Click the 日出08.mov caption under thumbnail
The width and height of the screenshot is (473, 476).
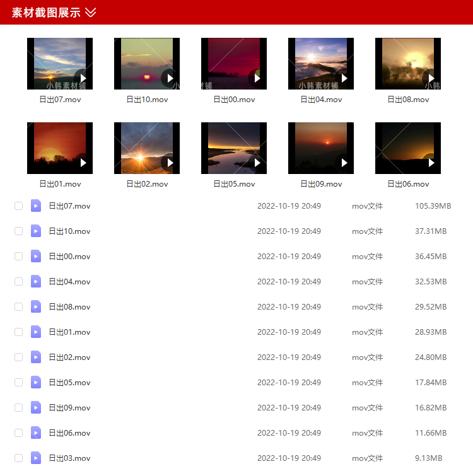[408, 100]
